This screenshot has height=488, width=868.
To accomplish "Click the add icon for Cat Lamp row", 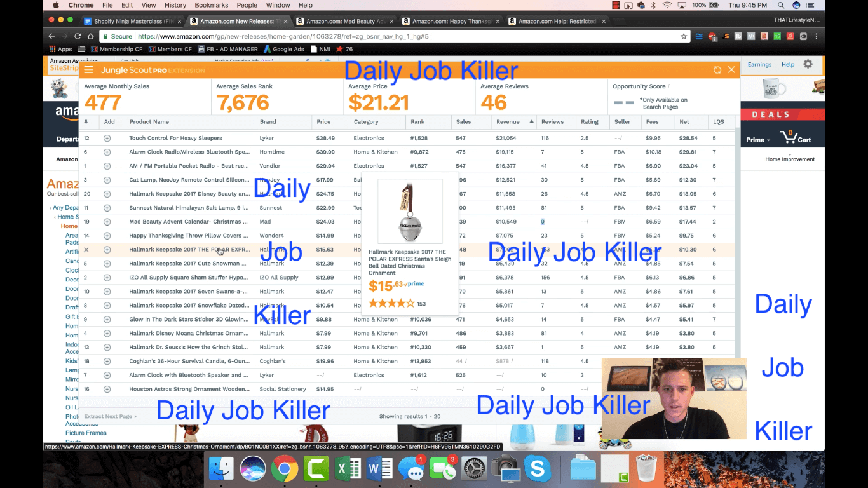I will coord(107,180).
